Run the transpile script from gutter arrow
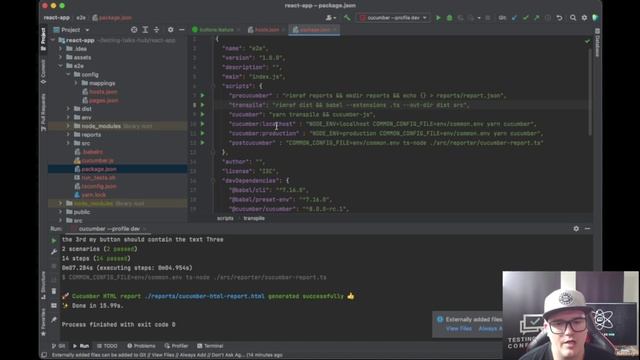 [202, 105]
